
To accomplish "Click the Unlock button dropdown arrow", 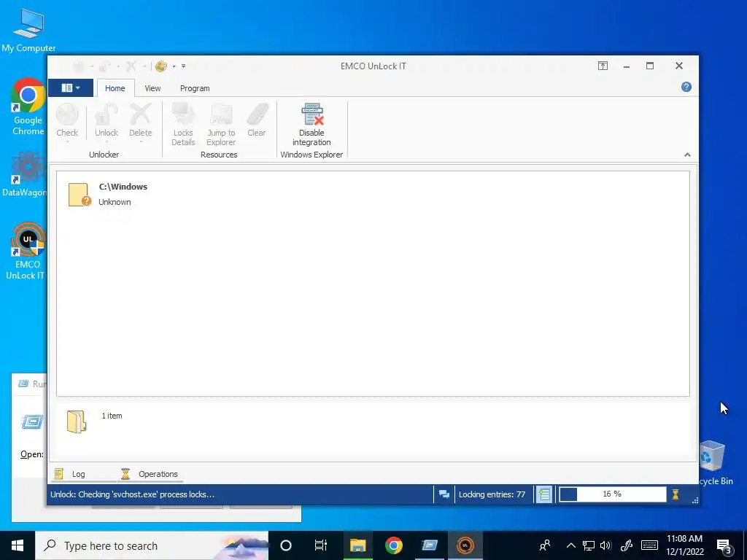I will pos(107,142).
